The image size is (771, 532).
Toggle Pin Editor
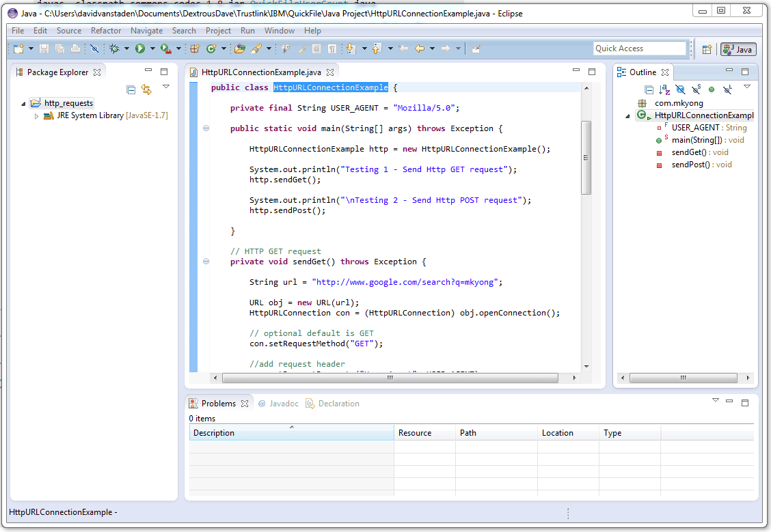point(476,48)
